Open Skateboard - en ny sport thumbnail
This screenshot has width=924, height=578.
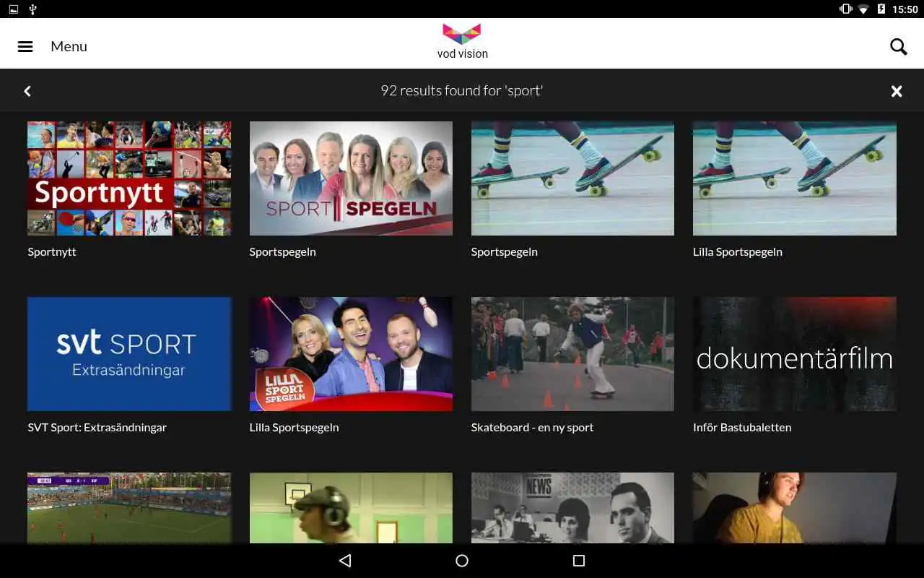[572, 354]
